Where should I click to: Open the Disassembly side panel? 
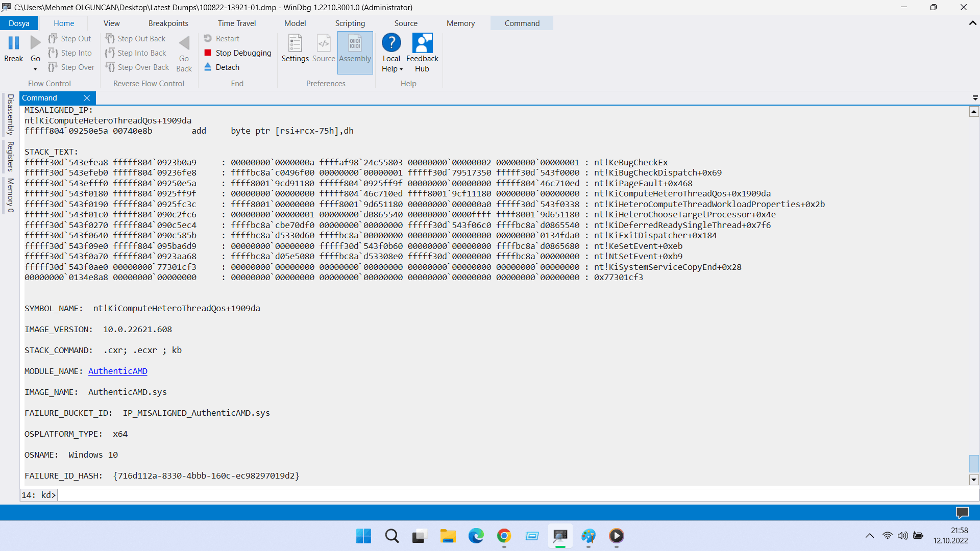click(10, 114)
